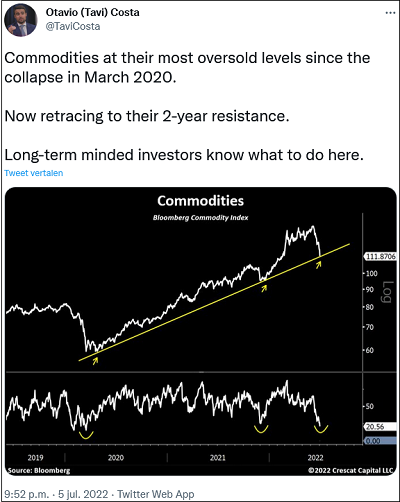The image size is (400, 502).
Task: Click the 2021 label on time axis
Action: point(218,458)
